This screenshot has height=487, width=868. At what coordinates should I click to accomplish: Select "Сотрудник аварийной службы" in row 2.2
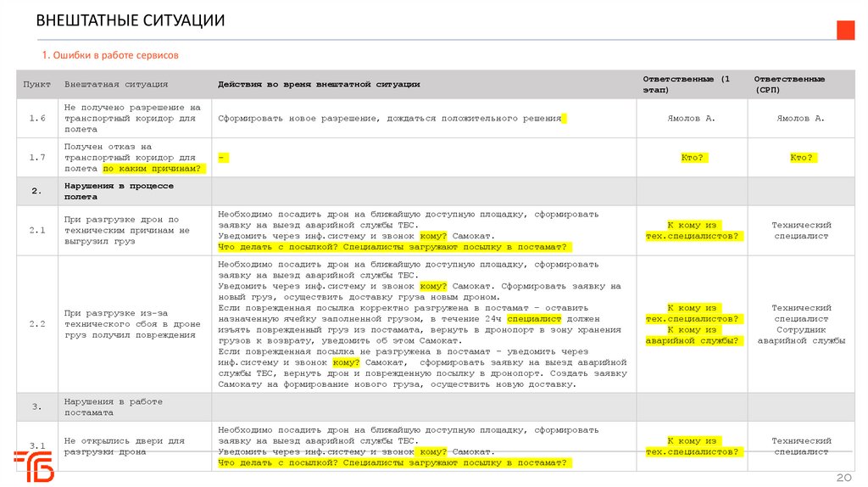pos(801,335)
